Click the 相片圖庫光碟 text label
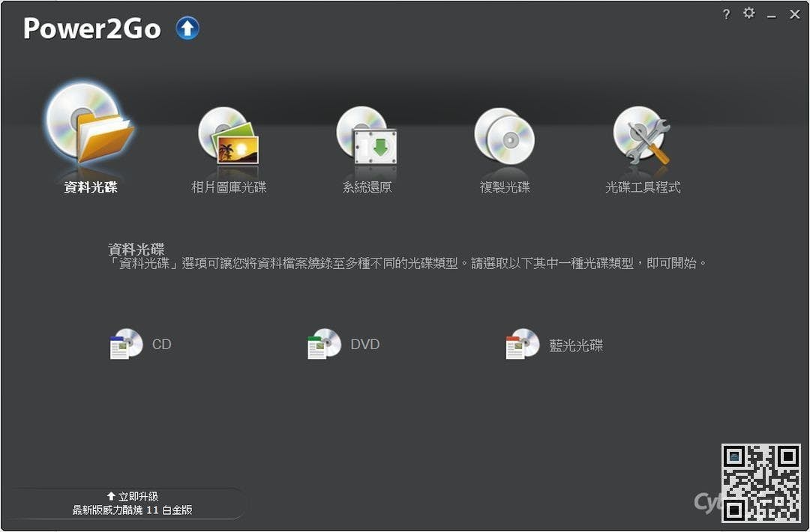810x532 pixels. pyautogui.click(x=229, y=187)
